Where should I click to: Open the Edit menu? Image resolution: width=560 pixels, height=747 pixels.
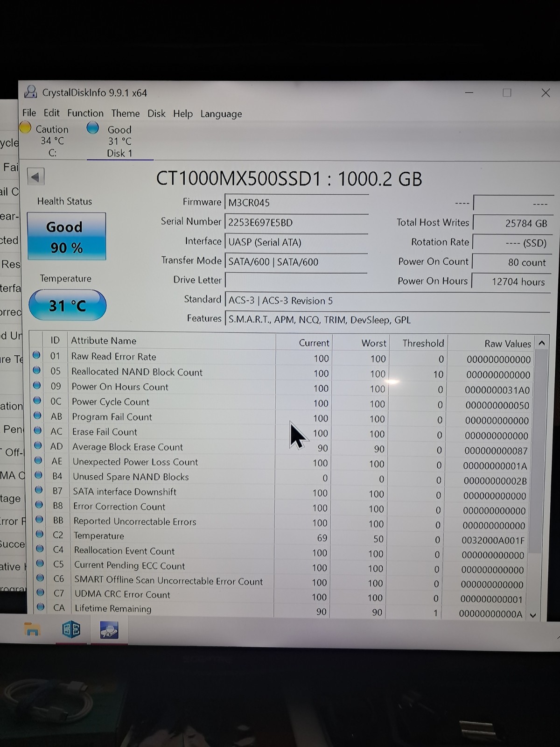point(51,113)
